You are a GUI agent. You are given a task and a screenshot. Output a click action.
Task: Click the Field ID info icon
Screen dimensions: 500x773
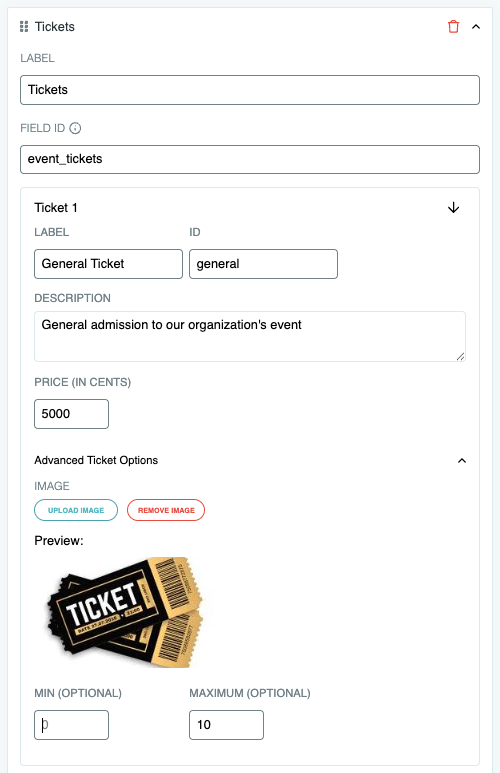coord(75,128)
